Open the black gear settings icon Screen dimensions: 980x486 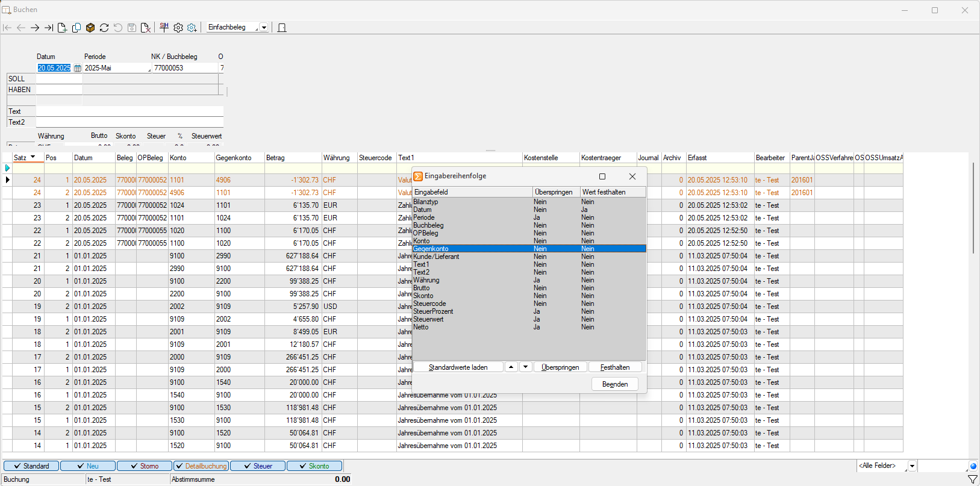(178, 28)
